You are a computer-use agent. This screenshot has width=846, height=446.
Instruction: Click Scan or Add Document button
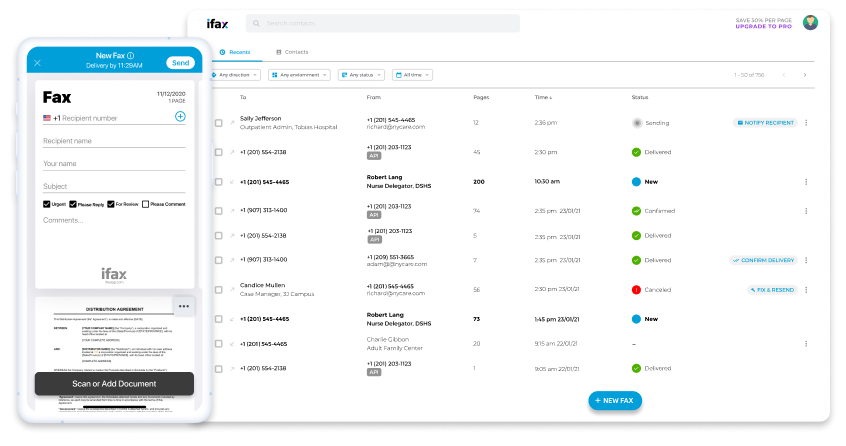114,384
